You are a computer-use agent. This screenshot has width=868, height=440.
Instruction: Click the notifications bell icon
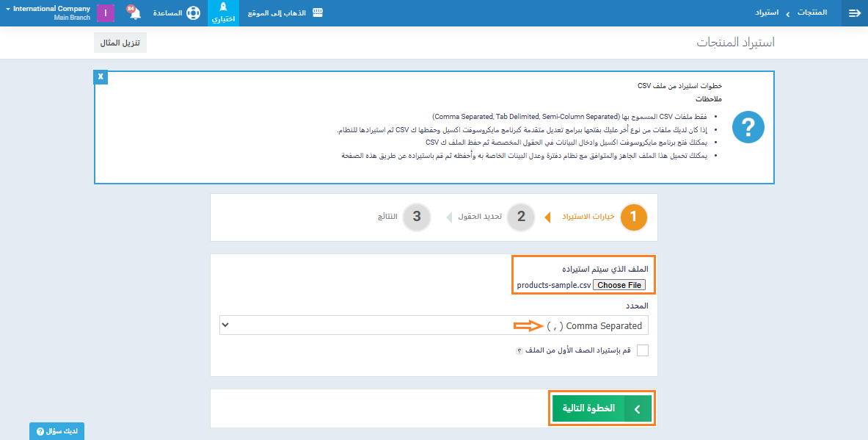click(x=134, y=13)
